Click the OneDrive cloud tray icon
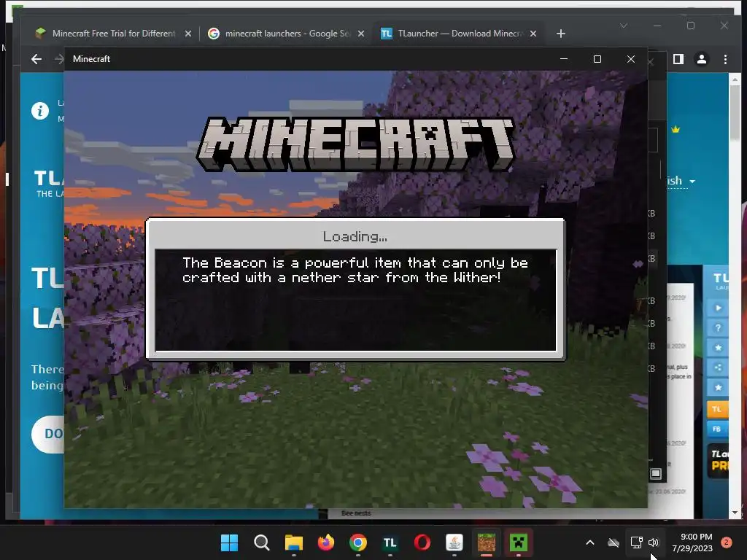The height and width of the screenshot is (560, 747). [613, 542]
